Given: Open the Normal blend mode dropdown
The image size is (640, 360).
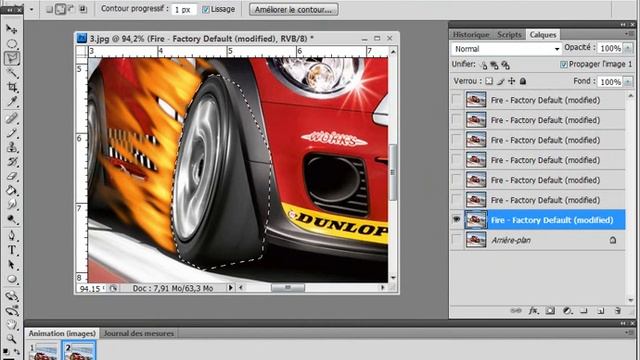Looking at the screenshot, I should pyautogui.click(x=506, y=49).
